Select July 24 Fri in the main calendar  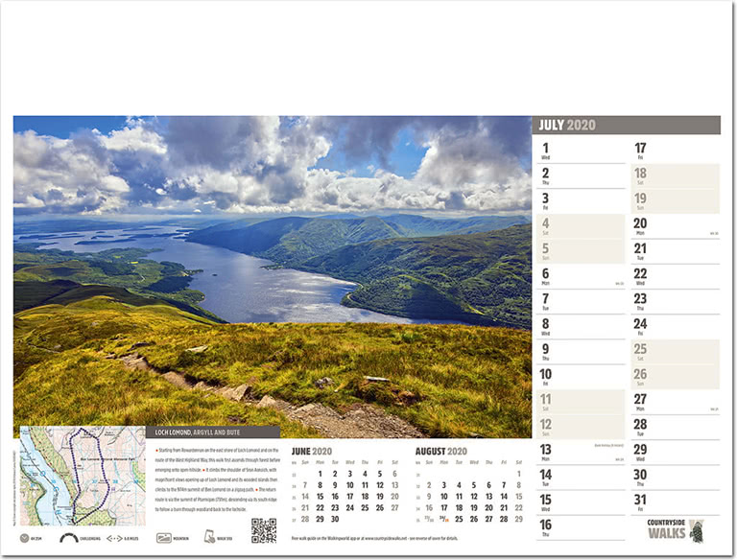675,327
